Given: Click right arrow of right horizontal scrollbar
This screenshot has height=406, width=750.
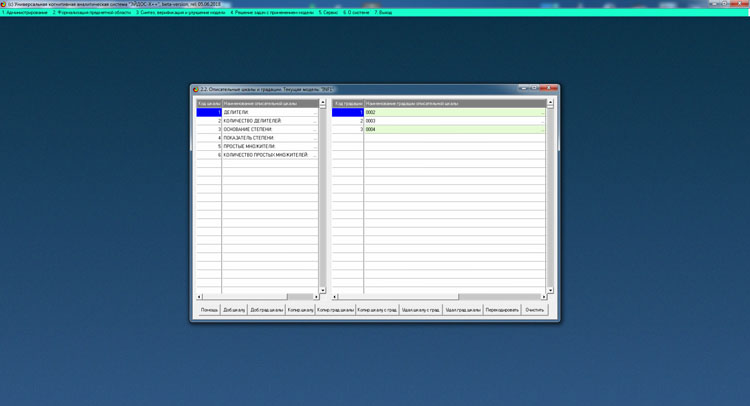Looking at the screenshot, I should [544, 297].
